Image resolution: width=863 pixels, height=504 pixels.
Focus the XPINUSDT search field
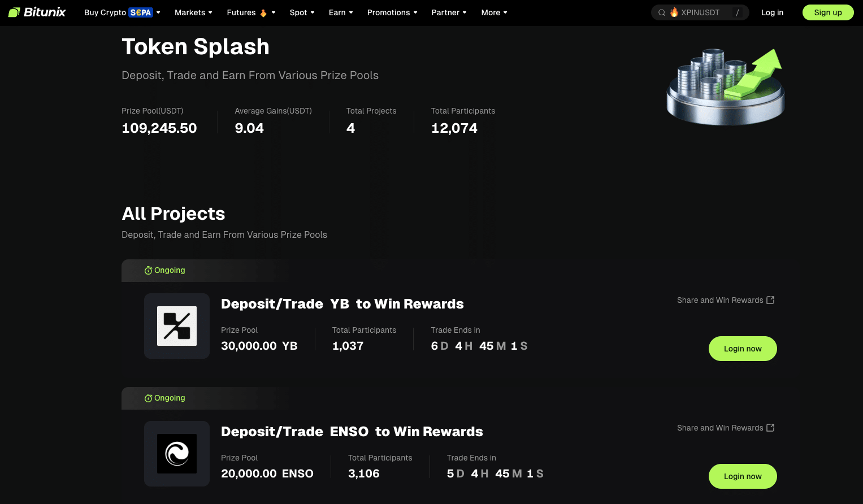tap(700, 12)
